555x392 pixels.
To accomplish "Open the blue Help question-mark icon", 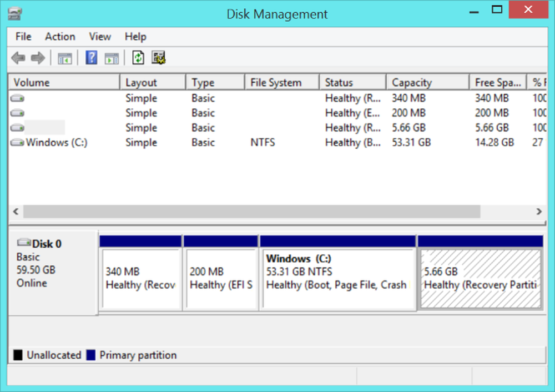I will point(92,57).
